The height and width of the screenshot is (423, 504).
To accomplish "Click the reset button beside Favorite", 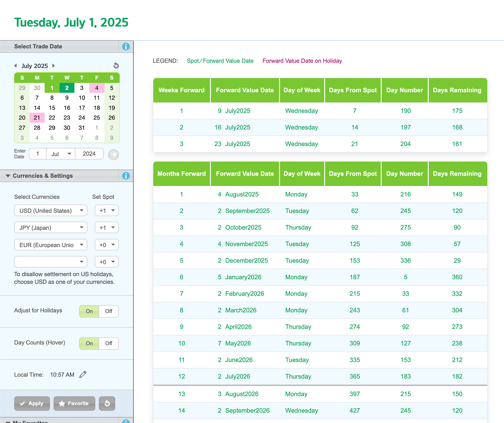I will 107,403.
